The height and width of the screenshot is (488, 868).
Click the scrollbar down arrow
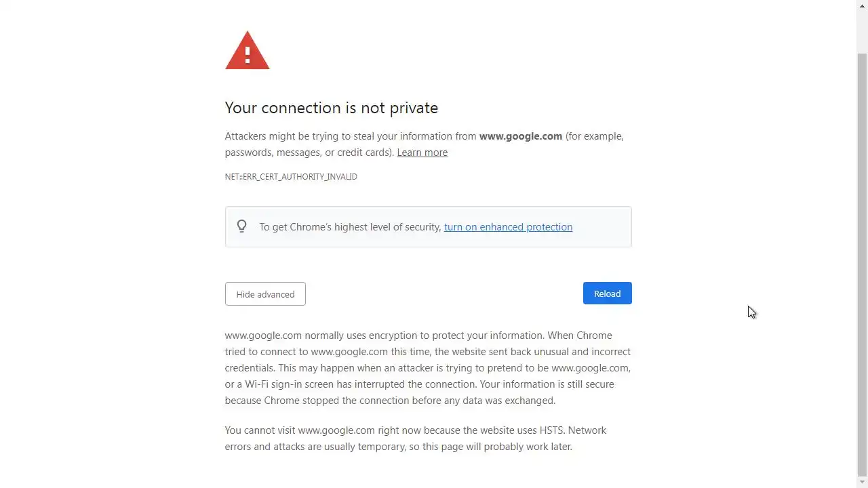coord(862,482)
